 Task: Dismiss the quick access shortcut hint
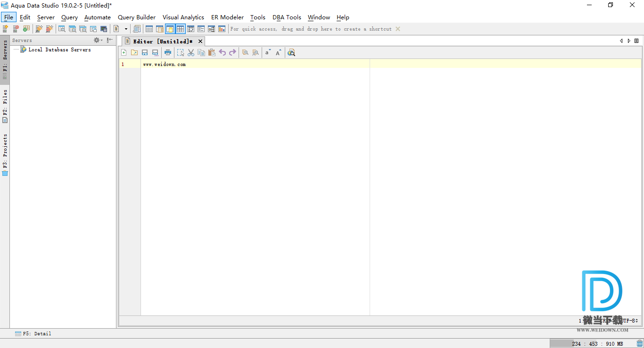(398, 29)
